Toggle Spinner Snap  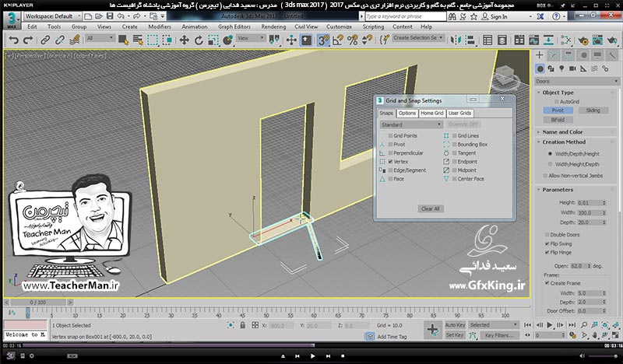pyautogui.click(x=367, y=40)
